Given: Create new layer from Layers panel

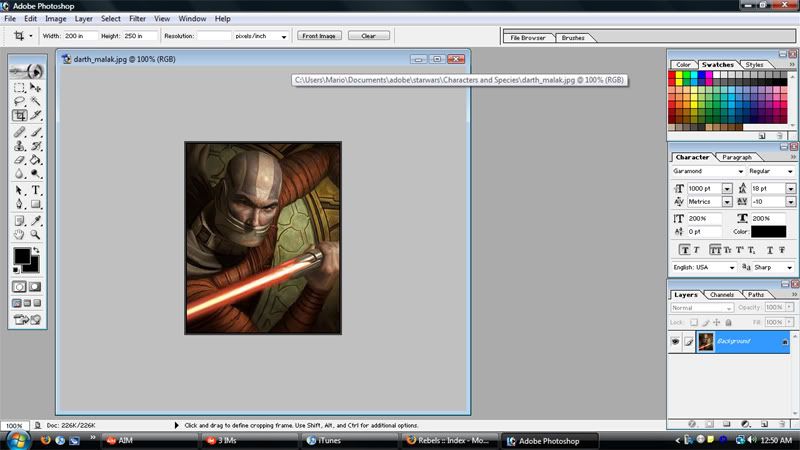Looking at the screenshot, I should (x=764, y=424).
